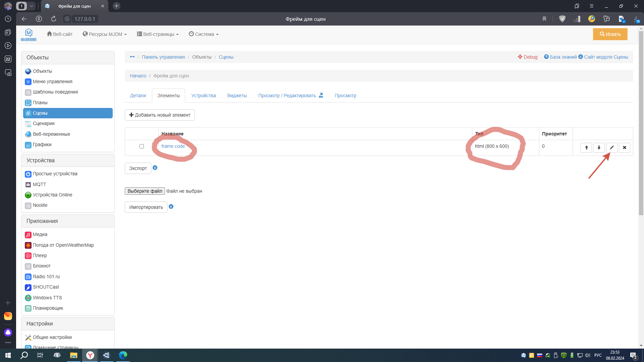Click the breadcrumb arrows toggle icon

pyautogui.click(x=132, y=57)
